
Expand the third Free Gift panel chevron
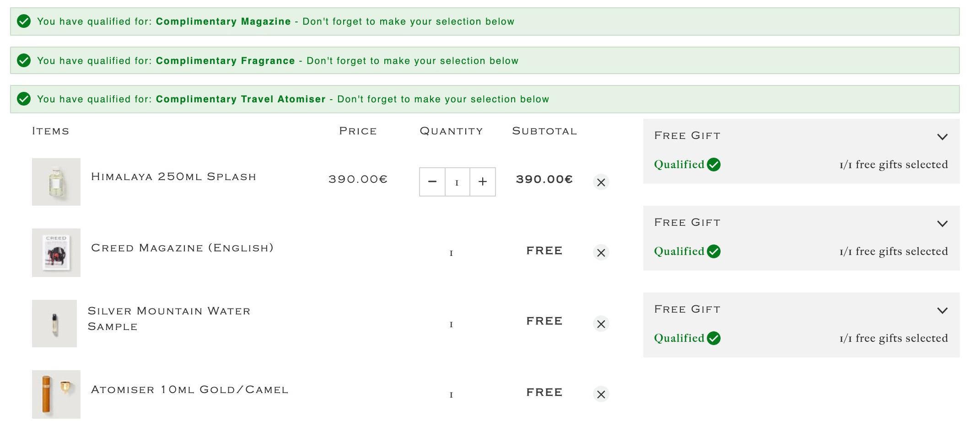click(x=942, y=310)
